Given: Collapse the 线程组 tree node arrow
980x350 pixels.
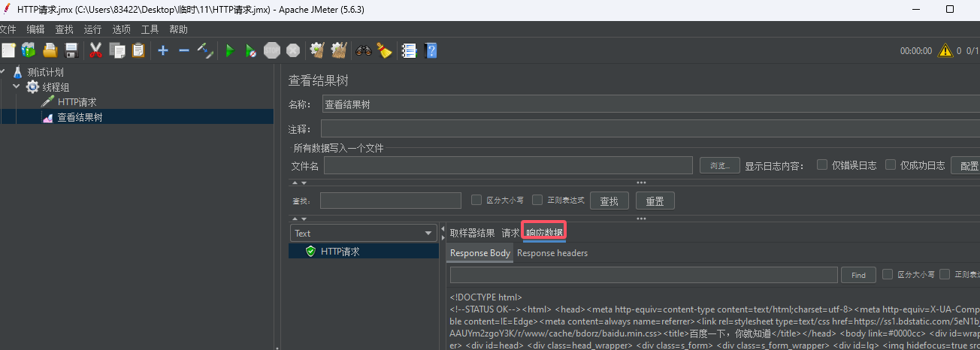Looking at the screenshot, I should click(x=17, y=87).
